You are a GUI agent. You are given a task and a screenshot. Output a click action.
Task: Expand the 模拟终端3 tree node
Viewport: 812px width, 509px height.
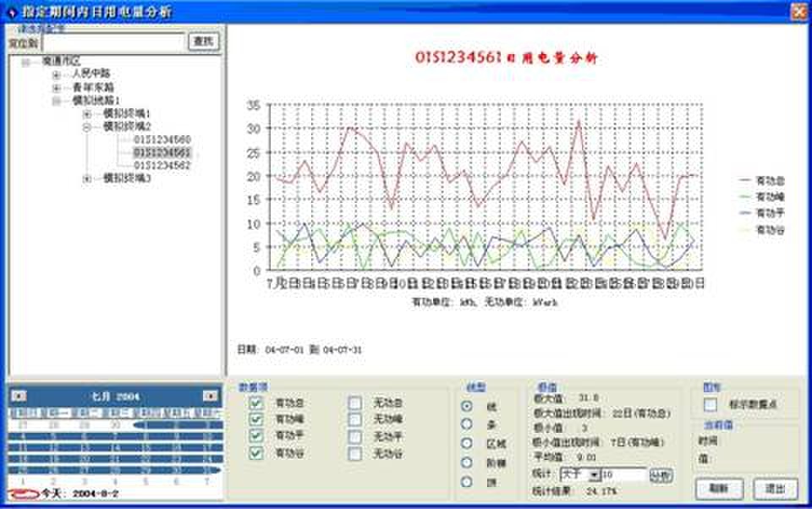coord(87,178)
